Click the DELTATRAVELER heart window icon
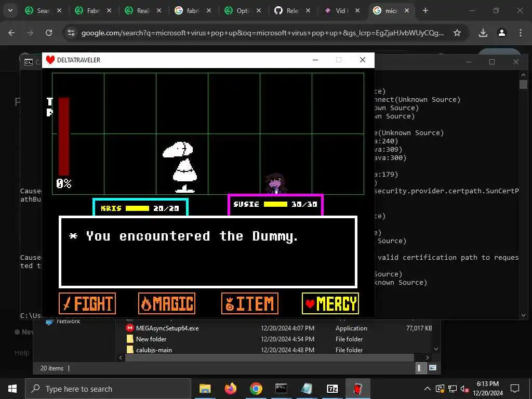 [x=50, y=60]
